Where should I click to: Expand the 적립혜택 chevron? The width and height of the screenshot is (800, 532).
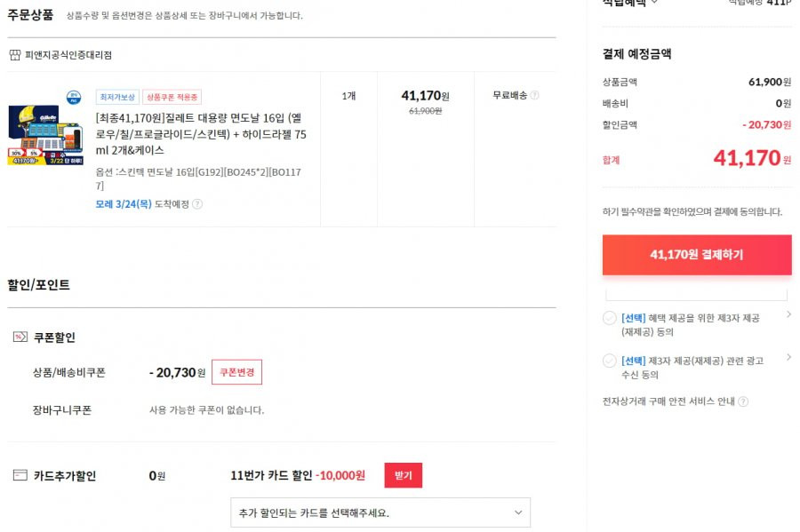(x=654, y=3)
